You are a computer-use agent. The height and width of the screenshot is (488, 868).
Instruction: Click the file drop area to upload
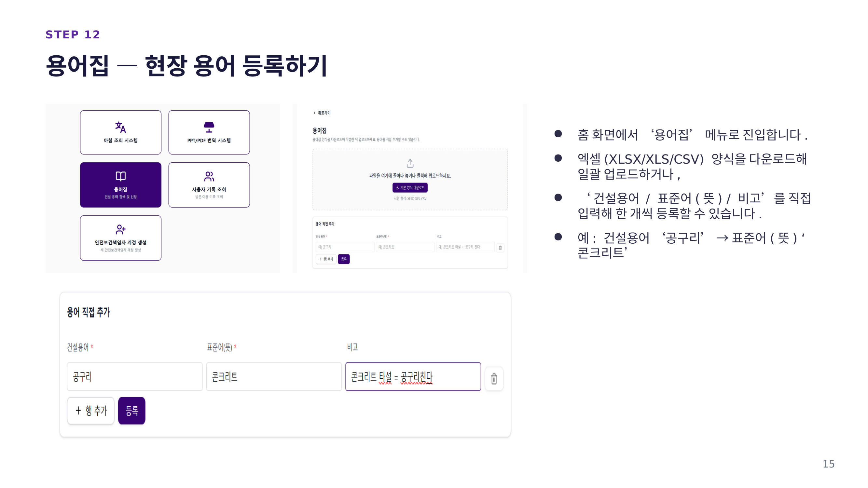click(410, 179)
